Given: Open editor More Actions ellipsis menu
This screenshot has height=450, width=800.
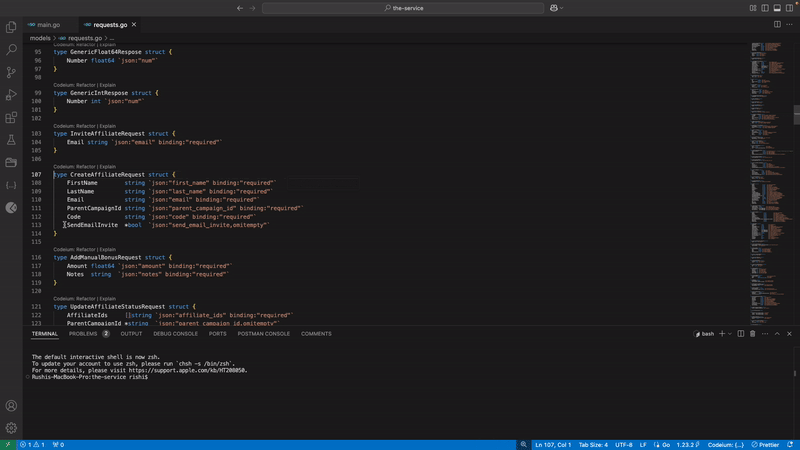Looking at the screenshot, I should click(789, 24).
